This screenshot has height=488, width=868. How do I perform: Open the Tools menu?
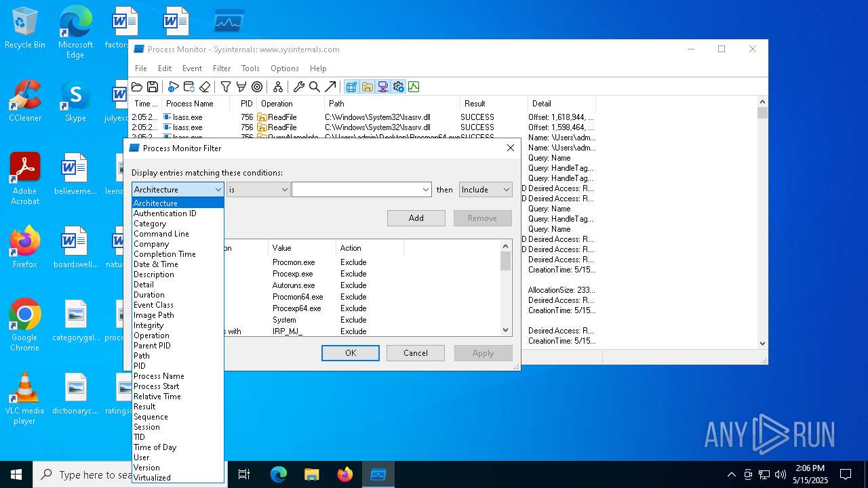[x=250, y=68]
